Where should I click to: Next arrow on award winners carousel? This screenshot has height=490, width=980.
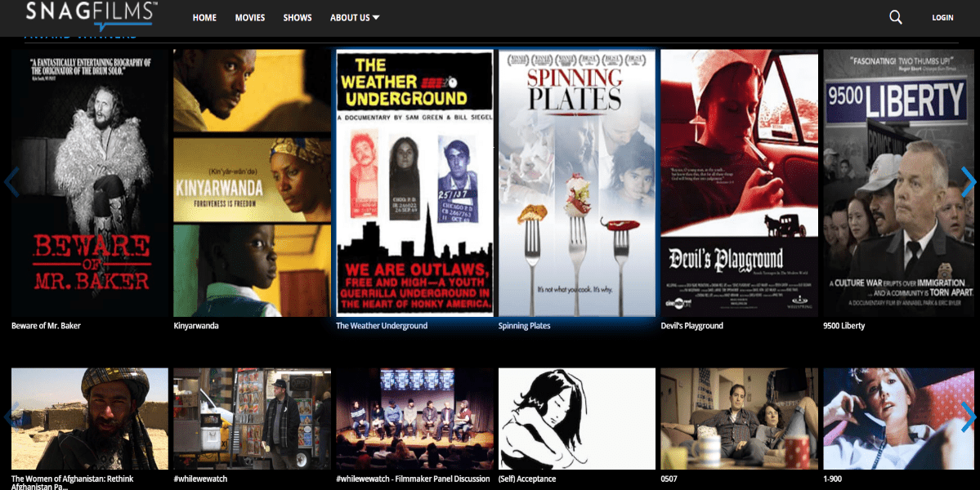(x=968, y=182)
